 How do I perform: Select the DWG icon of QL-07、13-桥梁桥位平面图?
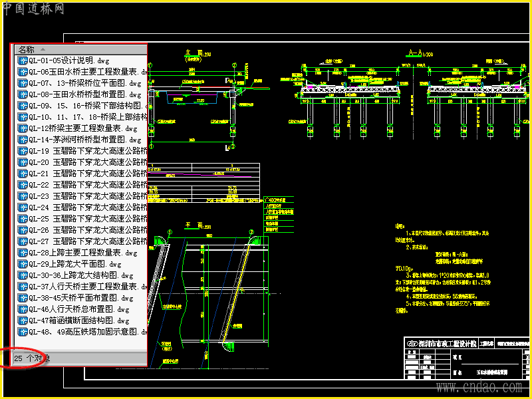23,83
